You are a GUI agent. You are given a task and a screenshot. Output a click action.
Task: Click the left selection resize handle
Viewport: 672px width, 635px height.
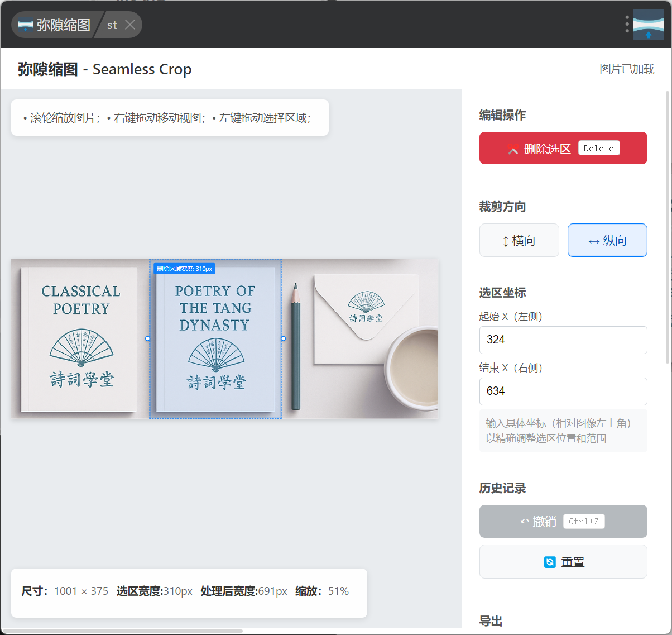pos(148,338)
